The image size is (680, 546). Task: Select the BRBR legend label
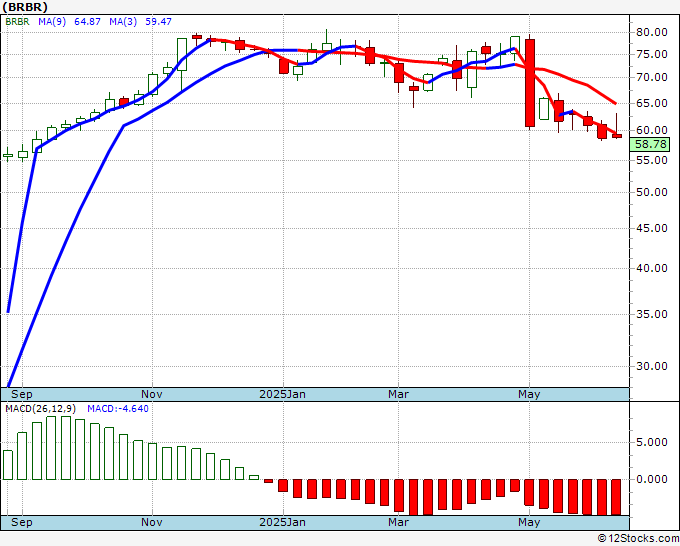pos(17,21)
